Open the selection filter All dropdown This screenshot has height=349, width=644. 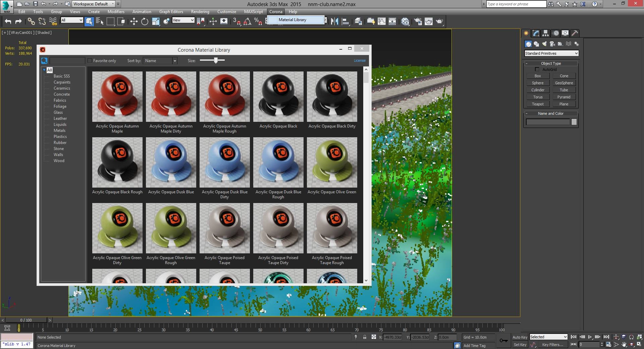(72, 20)
